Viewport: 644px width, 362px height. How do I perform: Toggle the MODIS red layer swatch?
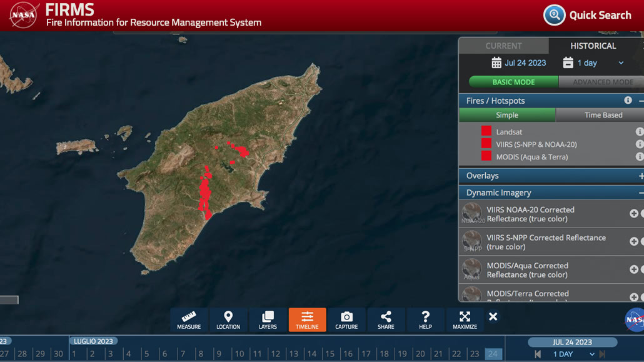[486, 156]
